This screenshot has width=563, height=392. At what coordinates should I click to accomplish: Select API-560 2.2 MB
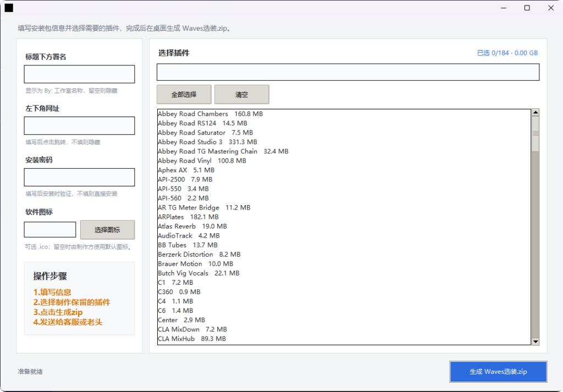[x=344, y=198]
